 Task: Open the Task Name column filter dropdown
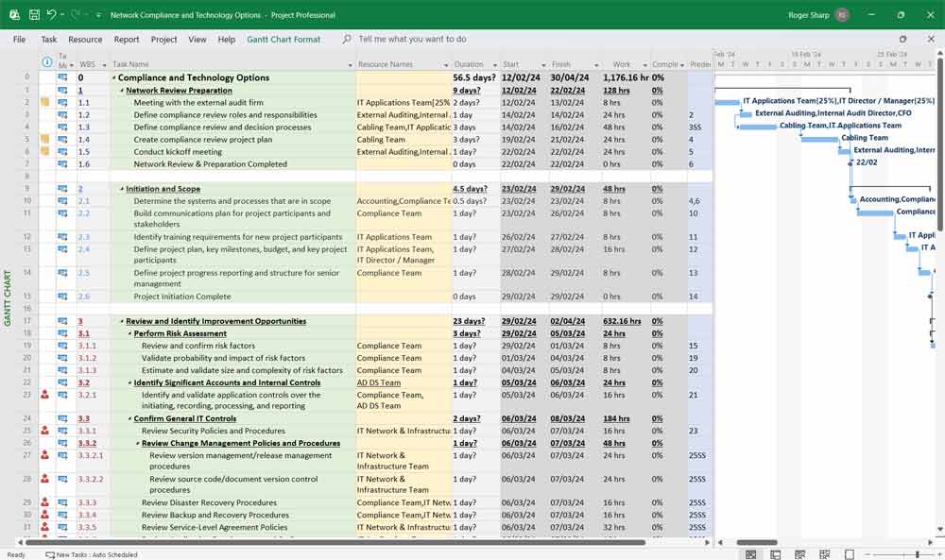click(x=350, y=65)
